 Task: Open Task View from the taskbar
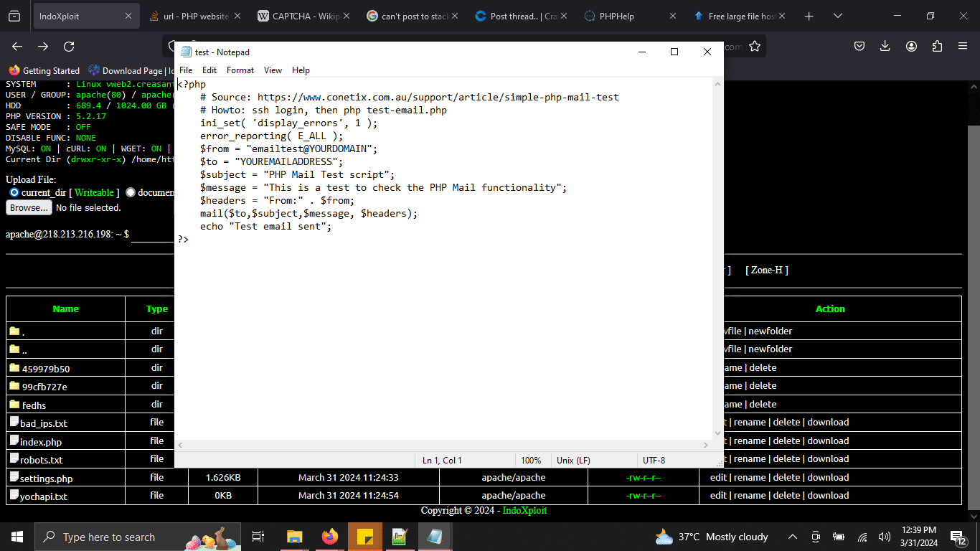[258, 536]
